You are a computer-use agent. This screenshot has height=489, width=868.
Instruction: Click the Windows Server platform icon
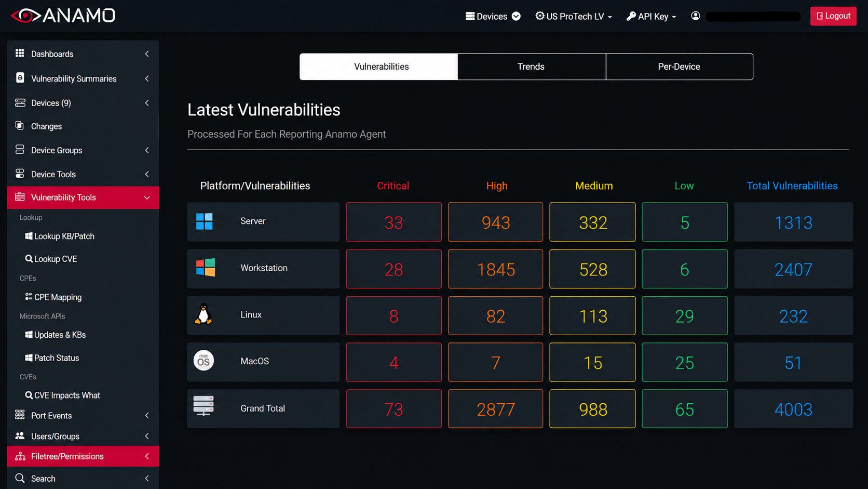tap(205, 221)
